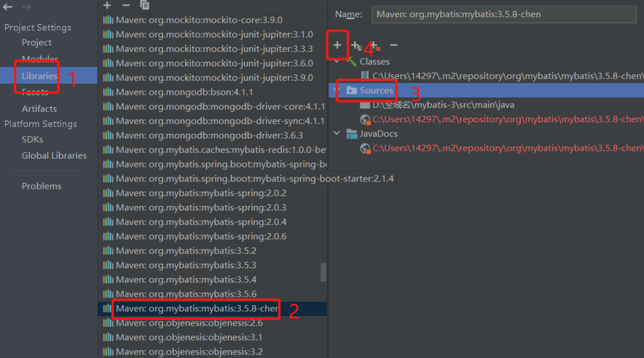Image resolution: width=644 pixels, height=358 pixels.
Task: Click the library icon for objenesis:3.2
Action: (x=108, y=351)
